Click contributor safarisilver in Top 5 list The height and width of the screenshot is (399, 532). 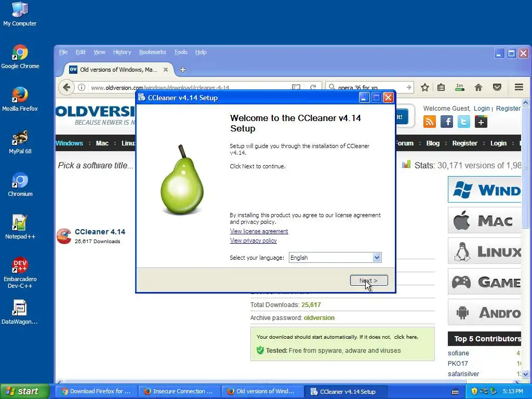coord(463,374)
